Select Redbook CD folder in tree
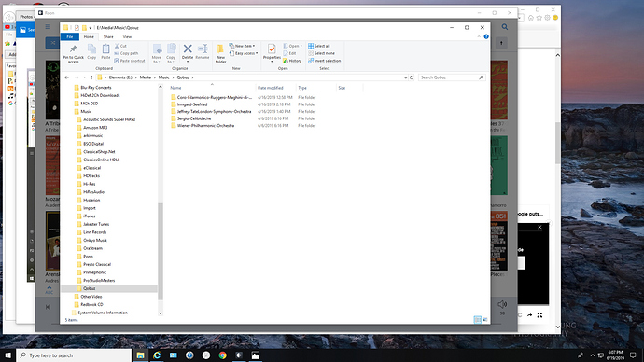 click(91, 305)
